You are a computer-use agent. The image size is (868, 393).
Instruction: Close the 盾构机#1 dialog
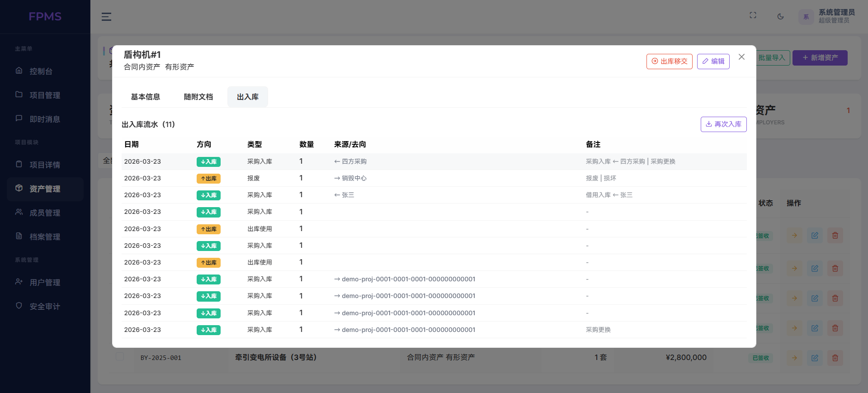click(x=741, y=57)
